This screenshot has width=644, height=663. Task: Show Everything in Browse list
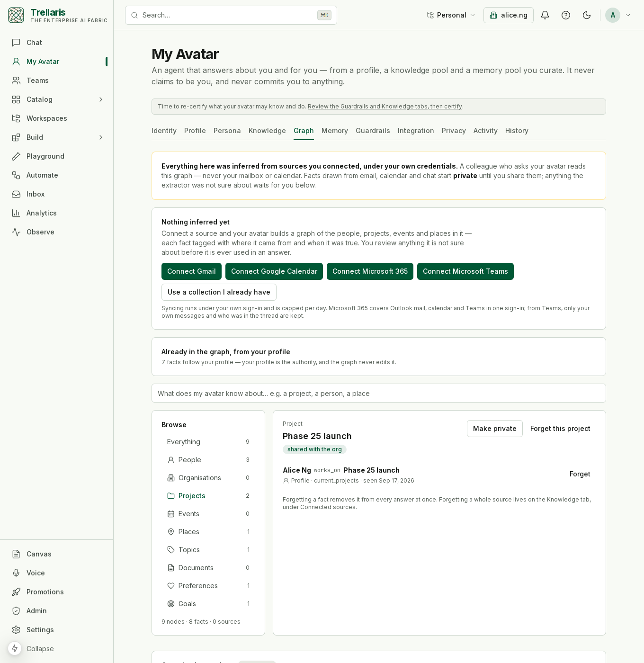click(208, 442)
